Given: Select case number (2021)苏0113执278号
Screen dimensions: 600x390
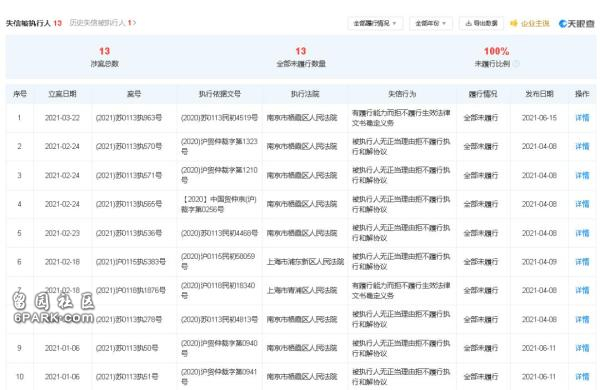Looking at the screenshot, I should (129, 319).
